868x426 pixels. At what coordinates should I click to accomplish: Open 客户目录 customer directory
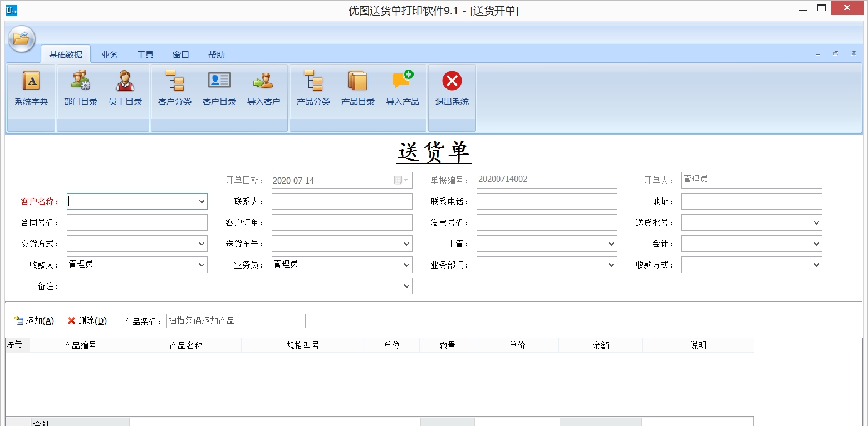point(219,81)
